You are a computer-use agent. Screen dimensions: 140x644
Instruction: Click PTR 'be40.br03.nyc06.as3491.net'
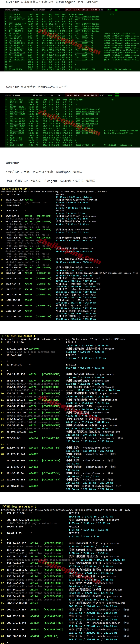pyautogui.click(x=119, y=133)
